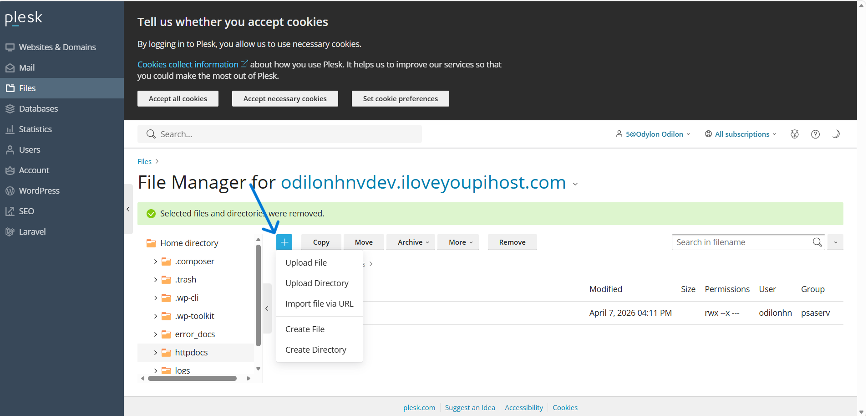Image resolution: width=868 pixels, height=416 pixels.
Task: Open the help question mark icon
Action: point(815,134)
